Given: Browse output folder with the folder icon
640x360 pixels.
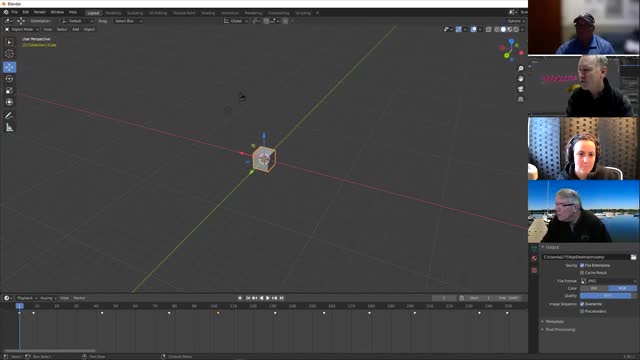Looking at the screenshot, I should pyautogui.click(x=633, y=257).
